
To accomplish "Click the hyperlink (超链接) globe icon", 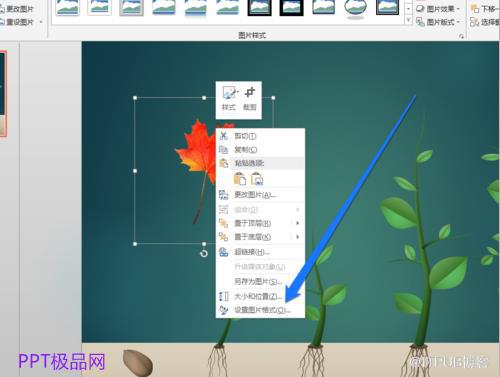I will (x=224, y=252).
